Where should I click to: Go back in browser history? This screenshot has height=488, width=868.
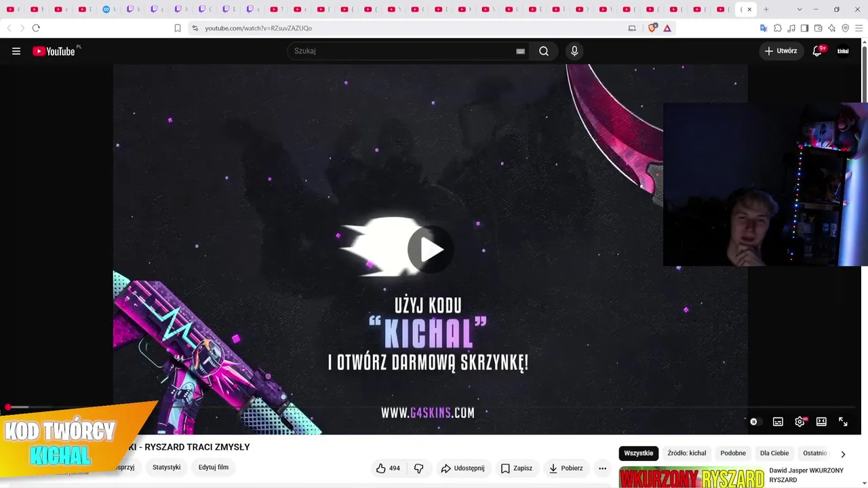coord(9,28)
